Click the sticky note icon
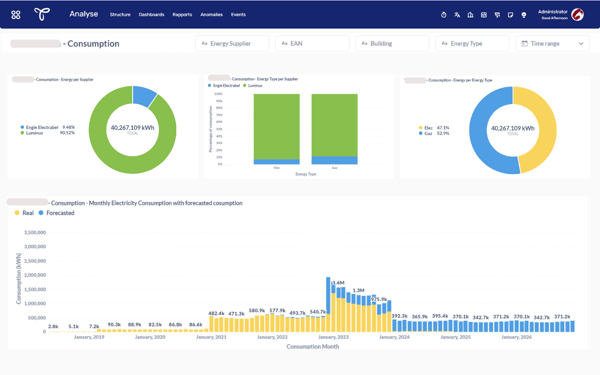The width and height of the screenshot is (600, 375). [x=510, y=15]
